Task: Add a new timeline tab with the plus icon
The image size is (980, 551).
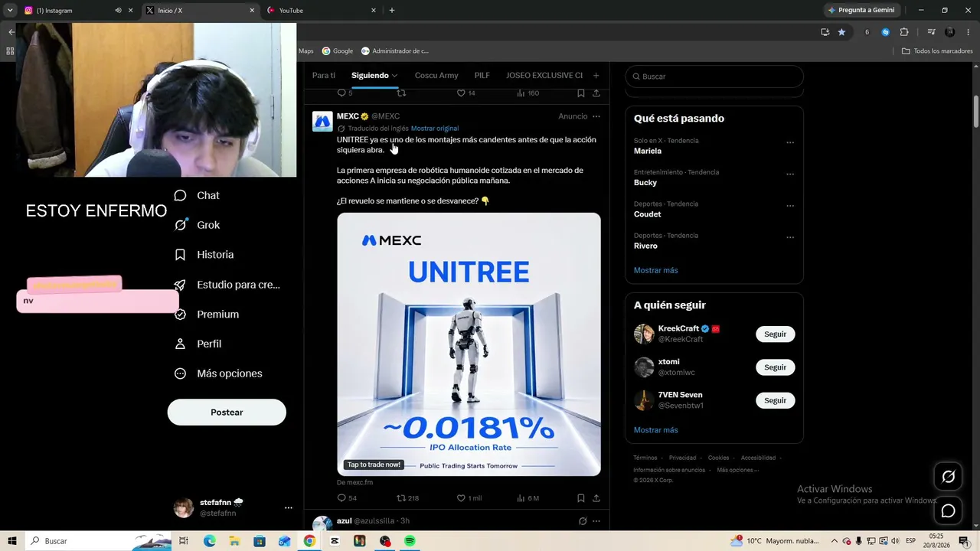Action: [x=596, y=76]
